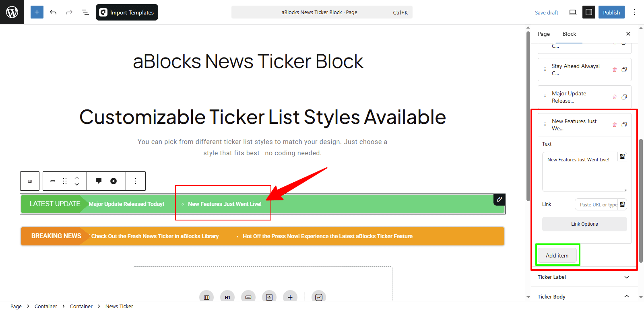Viewport: 644px width, 311px height.
Task: Open the laptop preview view icon
Action: [x=573, y=12]
